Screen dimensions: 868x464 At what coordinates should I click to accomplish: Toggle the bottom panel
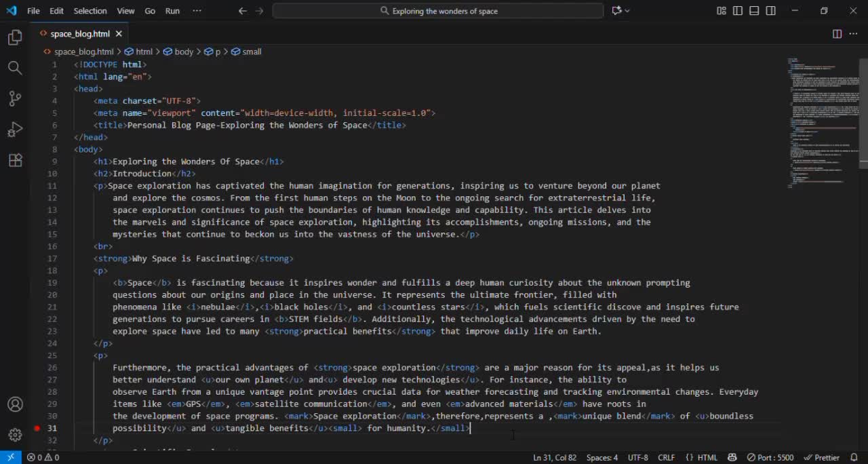point(754,11)
